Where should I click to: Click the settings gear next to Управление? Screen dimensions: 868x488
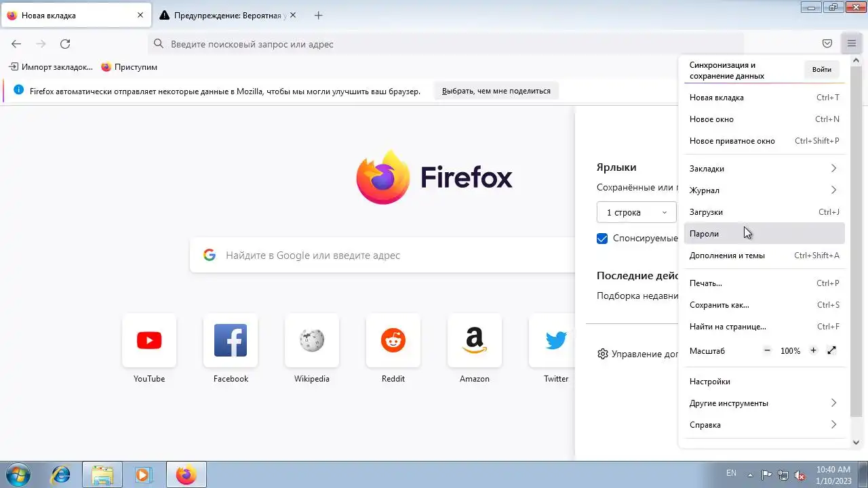coord(603,354)
